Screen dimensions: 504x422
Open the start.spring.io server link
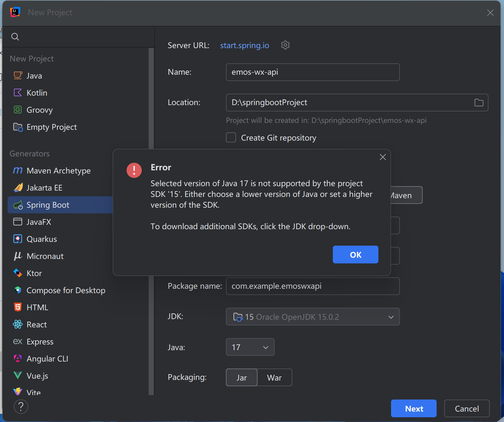pyautogui.click(x=245, y=45)
